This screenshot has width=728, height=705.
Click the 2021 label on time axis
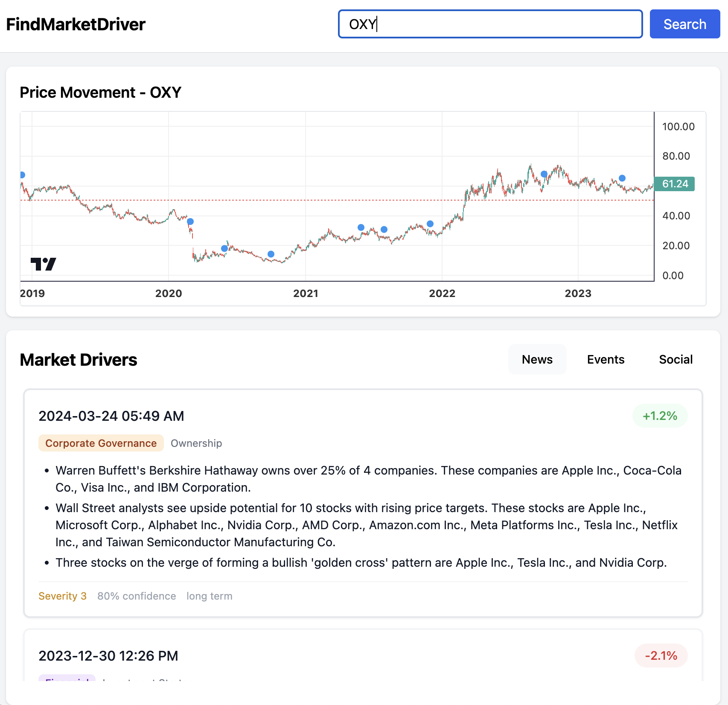click(306, 293)
